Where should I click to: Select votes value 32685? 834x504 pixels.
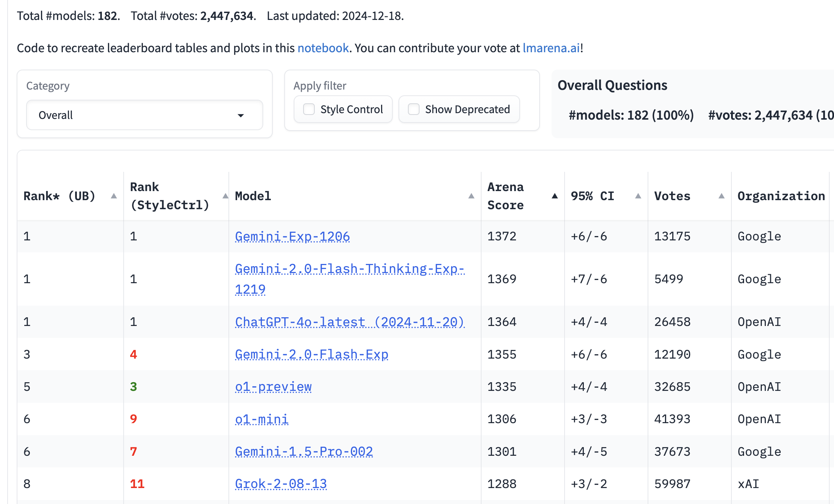pyautogui.click(x=672, y=387)
